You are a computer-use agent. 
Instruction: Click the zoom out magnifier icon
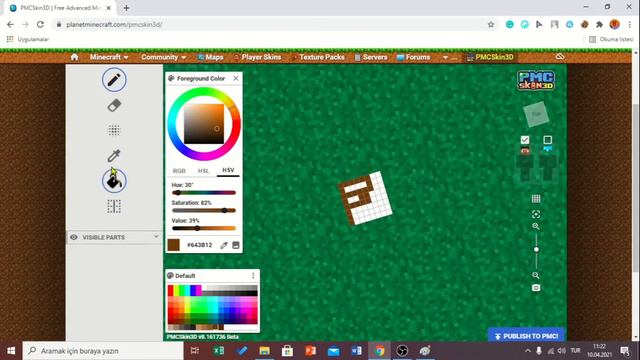pos(536,276)
